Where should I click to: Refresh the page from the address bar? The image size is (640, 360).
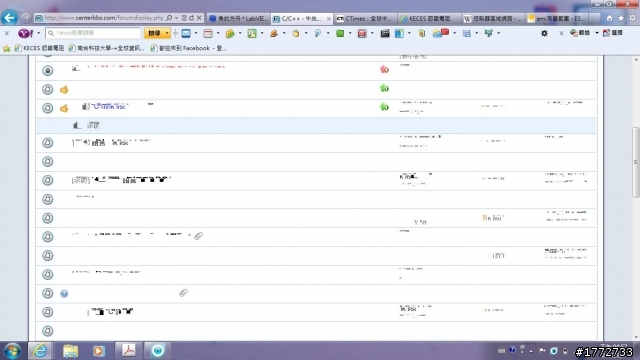point(191,18)
